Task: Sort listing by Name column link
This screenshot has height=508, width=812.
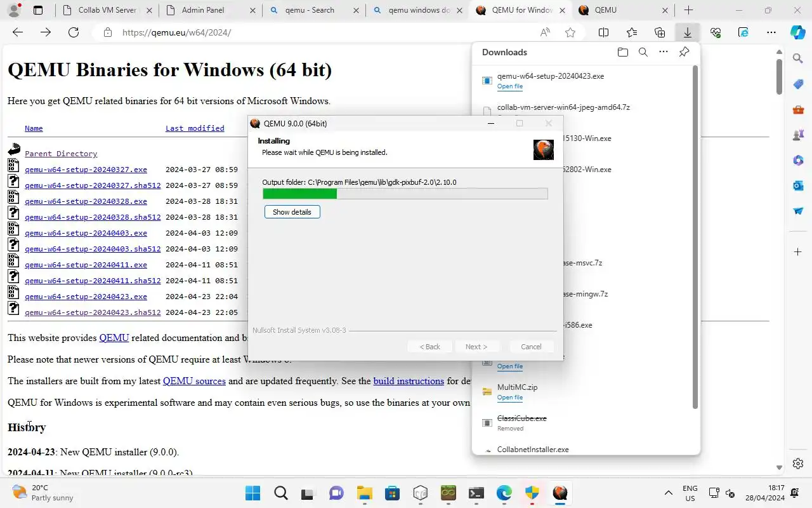Action: tap(34, 128)
